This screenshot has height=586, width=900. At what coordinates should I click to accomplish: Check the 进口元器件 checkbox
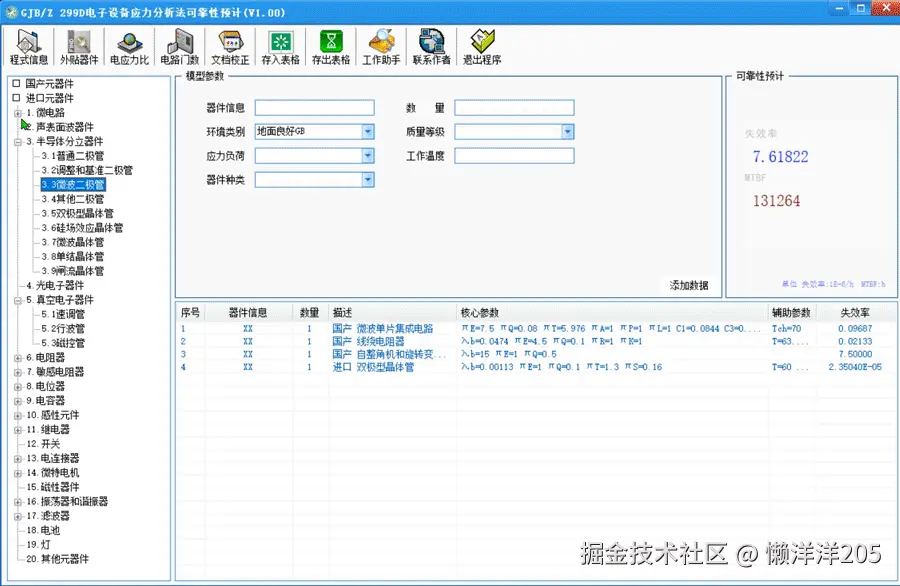coord(18,98)
